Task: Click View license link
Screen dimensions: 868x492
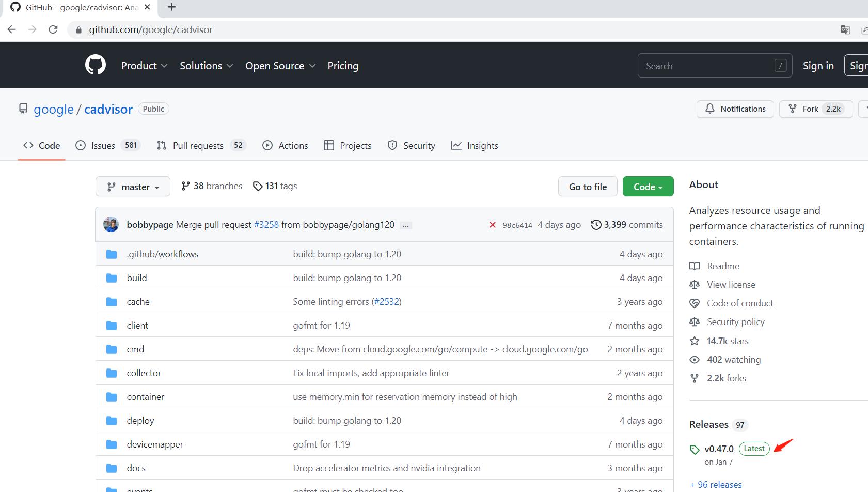Action: 731,285
